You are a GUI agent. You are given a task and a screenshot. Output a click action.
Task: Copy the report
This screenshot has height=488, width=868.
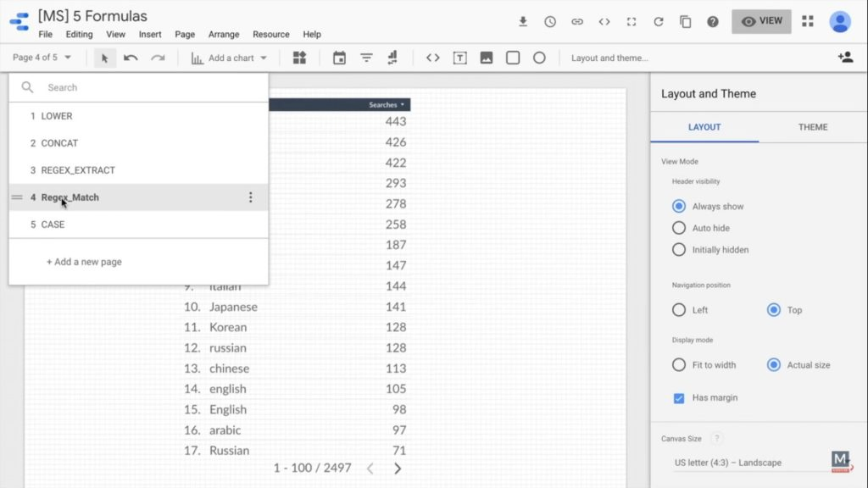coord(685,21)
